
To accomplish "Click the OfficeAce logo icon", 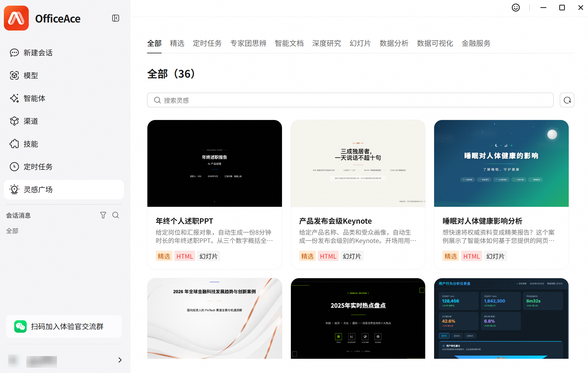I will (x=16, y=18).
